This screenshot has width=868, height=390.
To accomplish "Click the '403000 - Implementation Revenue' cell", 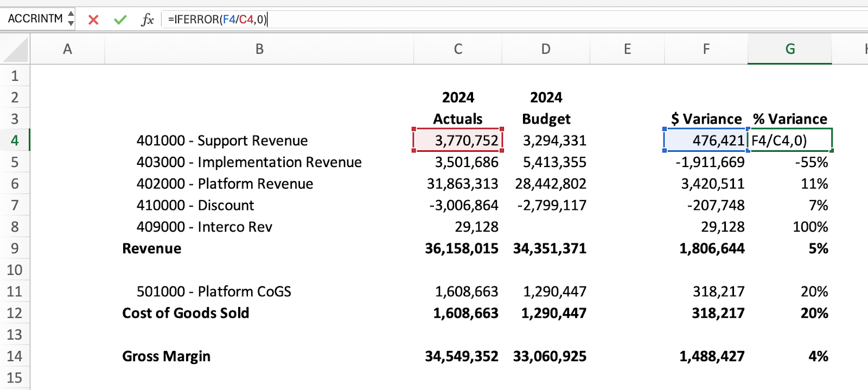I will [249, 162].
